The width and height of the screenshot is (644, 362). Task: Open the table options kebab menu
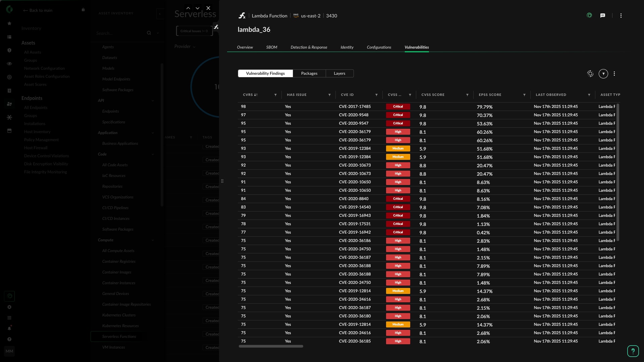(x=614, y=74)
